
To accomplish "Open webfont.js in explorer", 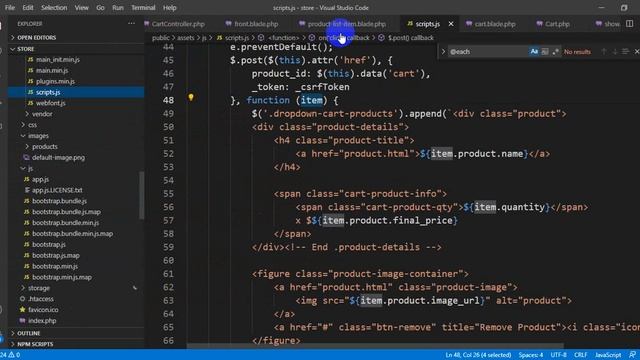I will [51, 103].
